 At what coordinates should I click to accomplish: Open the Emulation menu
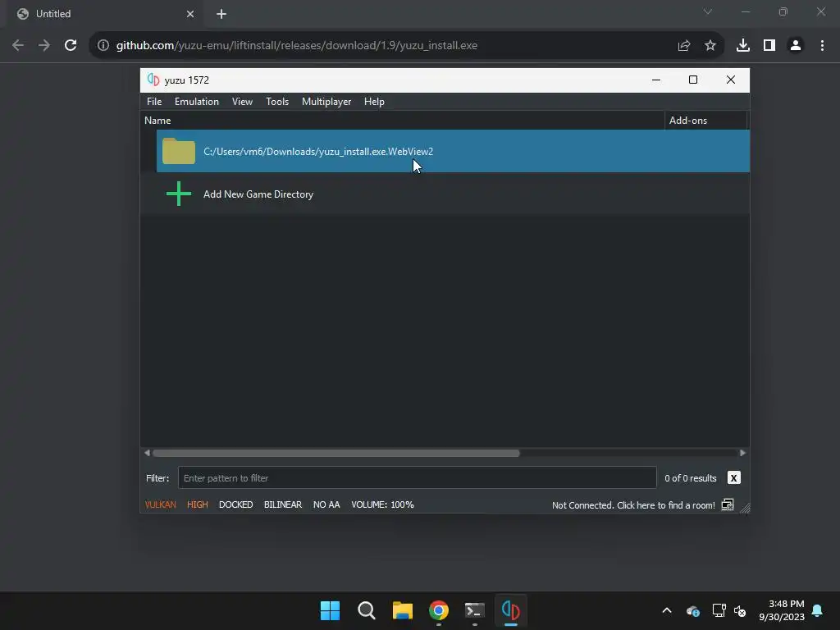[x=197, y=102]
